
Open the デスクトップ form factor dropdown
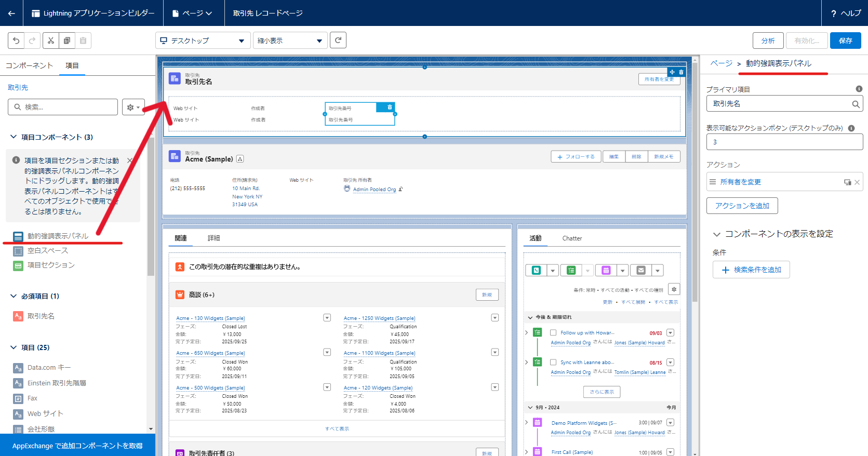203,41
